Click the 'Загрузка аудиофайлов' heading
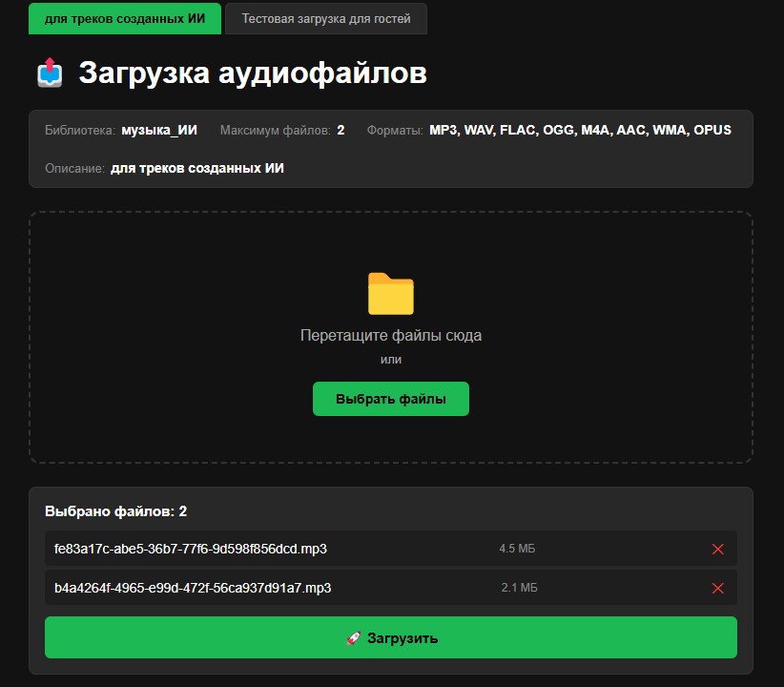The width and height of the screenshot is (784, 687). pos(253,73)
